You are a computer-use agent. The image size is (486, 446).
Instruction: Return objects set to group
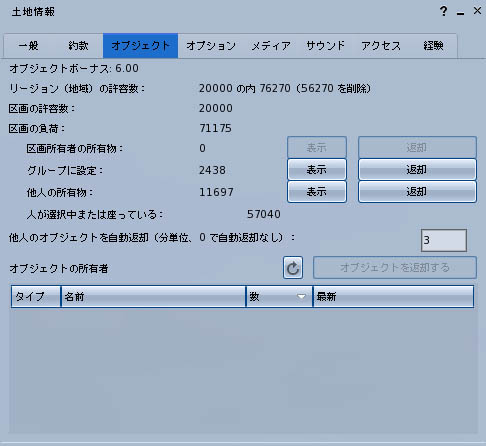(x=417, y=170)
